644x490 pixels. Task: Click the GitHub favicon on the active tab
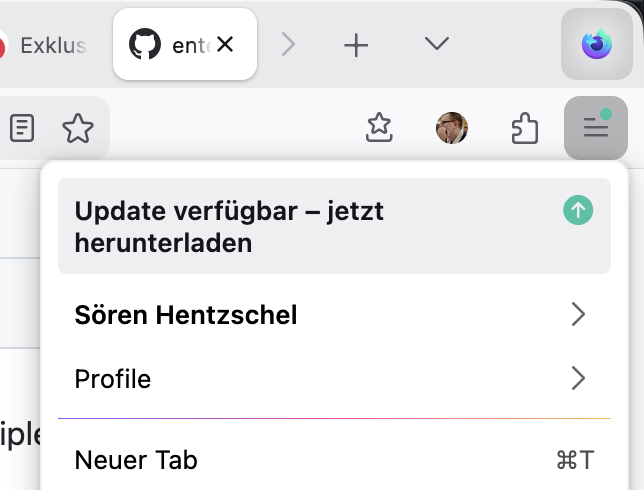145,44
